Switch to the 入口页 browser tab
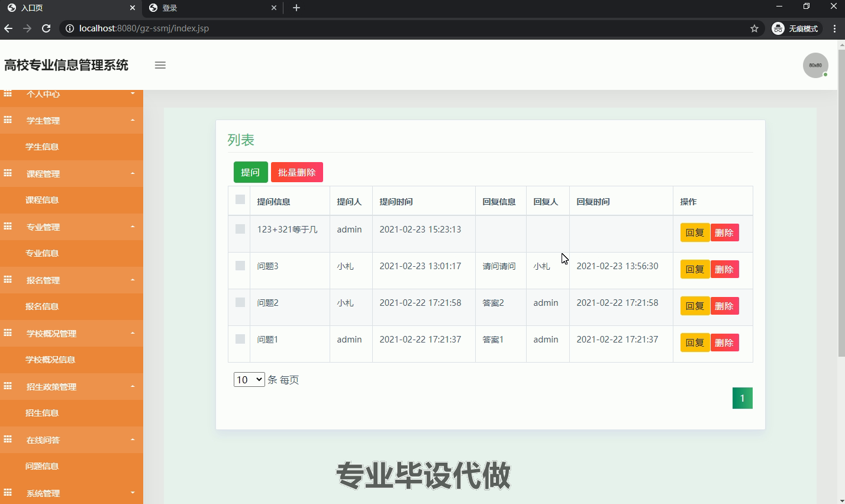 [x=70, y=8]
